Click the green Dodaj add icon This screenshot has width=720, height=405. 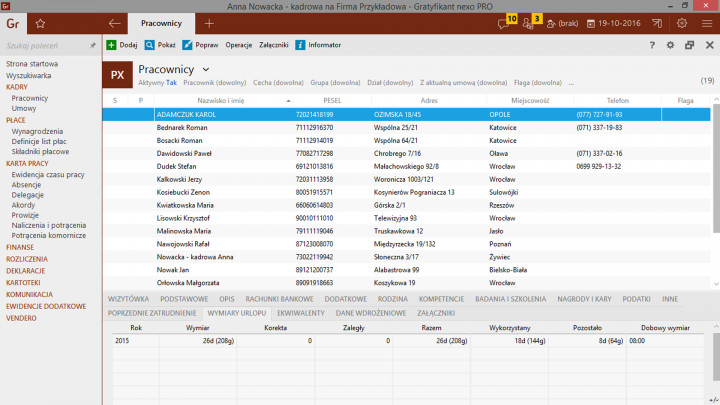[111, 45]
